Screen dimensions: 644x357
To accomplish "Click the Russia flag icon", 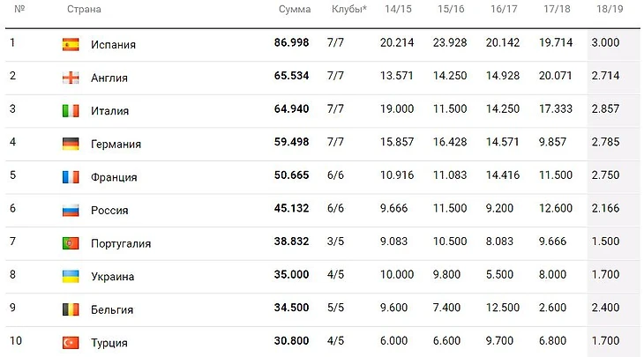I will click(x=71, y=210).
